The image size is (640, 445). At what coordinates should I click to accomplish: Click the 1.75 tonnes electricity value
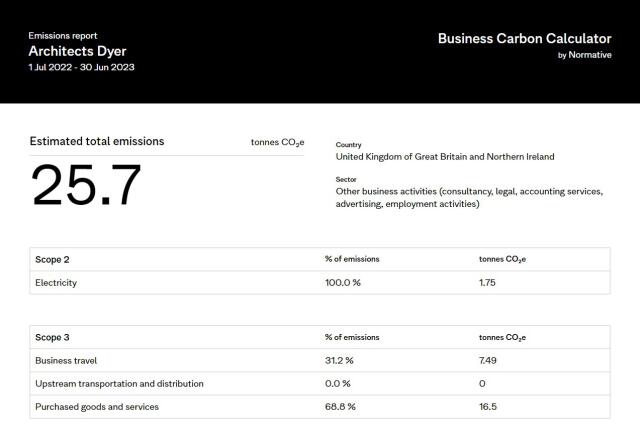487,283
